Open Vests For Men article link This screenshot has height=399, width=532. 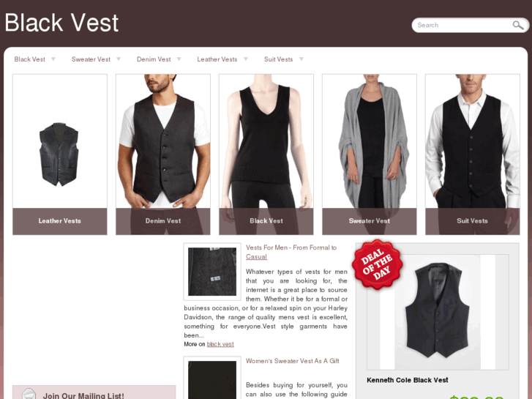coord(291,252)
